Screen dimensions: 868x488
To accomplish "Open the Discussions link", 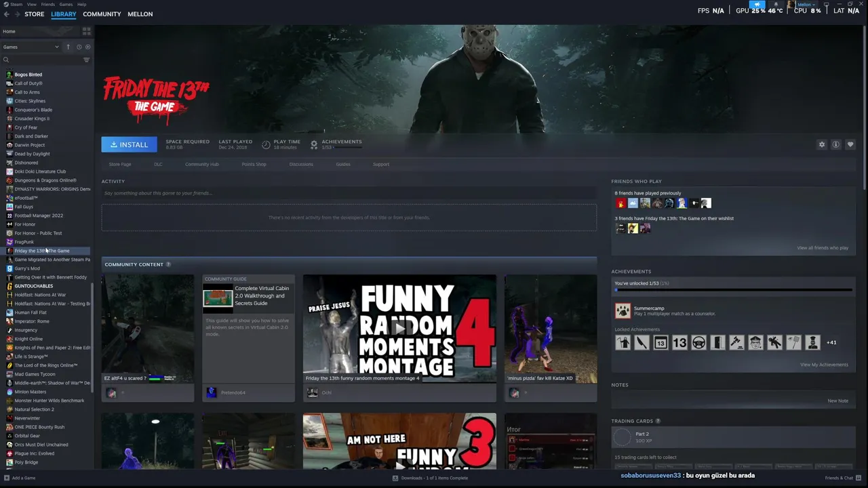I will (x=301, y=164).
